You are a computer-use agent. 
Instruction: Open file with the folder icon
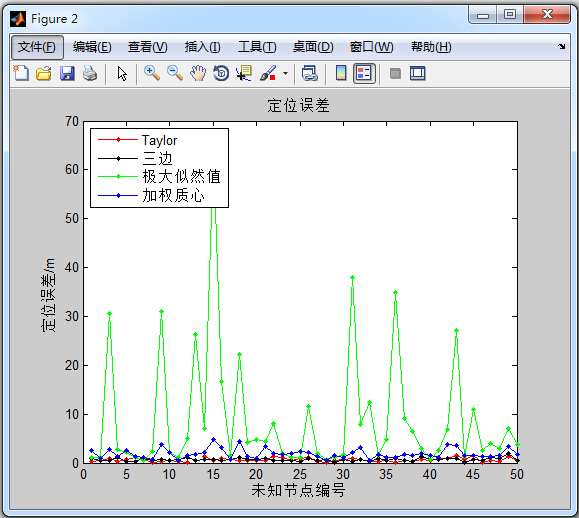point(44,73)
